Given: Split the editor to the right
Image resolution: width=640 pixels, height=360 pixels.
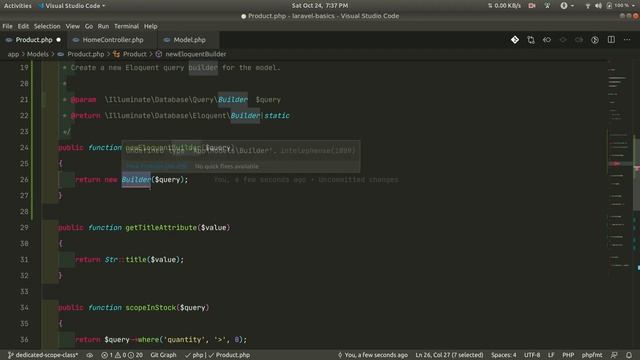Looking at the screenshot, I should 611,40.
